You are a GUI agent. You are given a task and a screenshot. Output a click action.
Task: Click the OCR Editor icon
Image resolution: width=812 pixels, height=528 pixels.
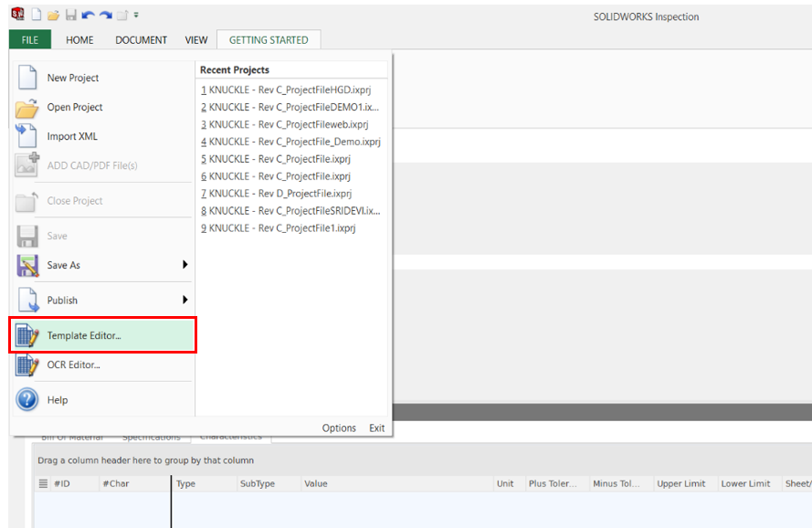point(27,364)
